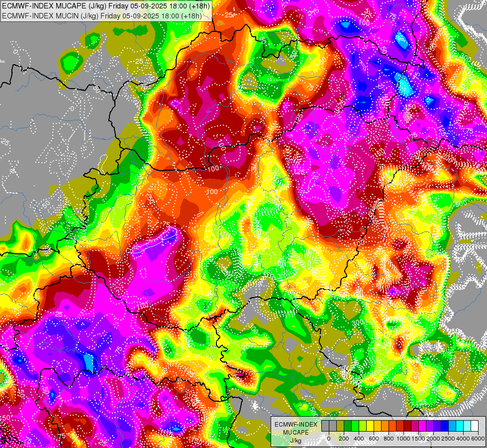Image resolution: width=487 pixels, height=448 pixels.
Task: Click the legend tick label 4000
Action: coord(463,439)
